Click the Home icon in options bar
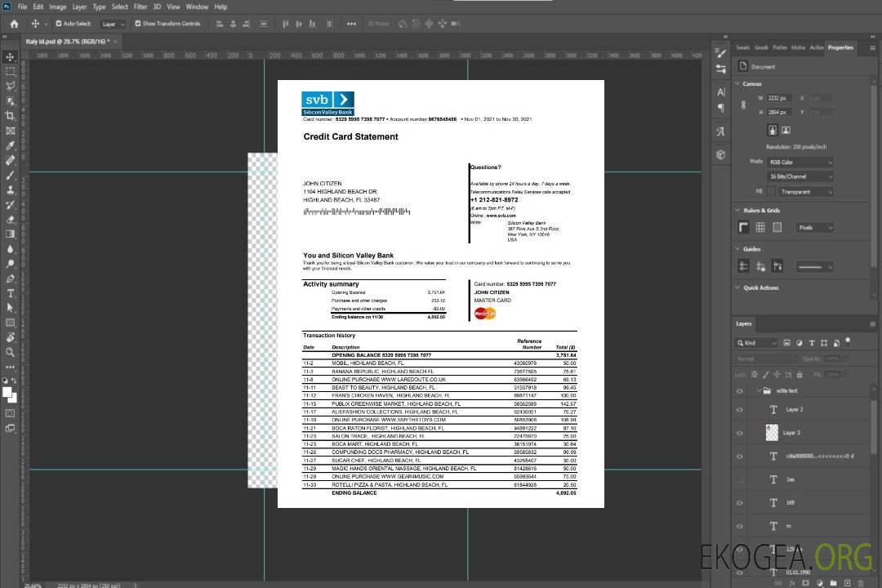 coord(14,24)
